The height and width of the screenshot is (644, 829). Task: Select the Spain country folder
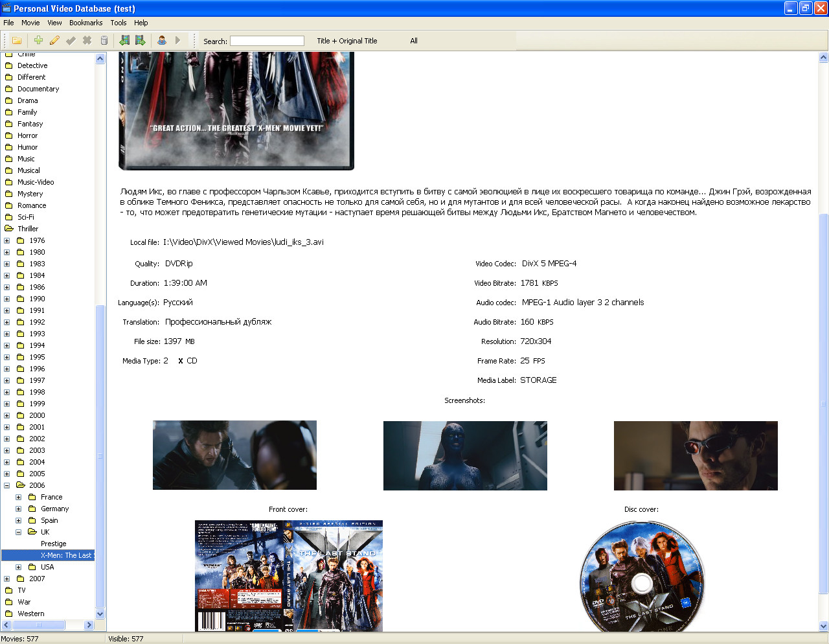49,520
